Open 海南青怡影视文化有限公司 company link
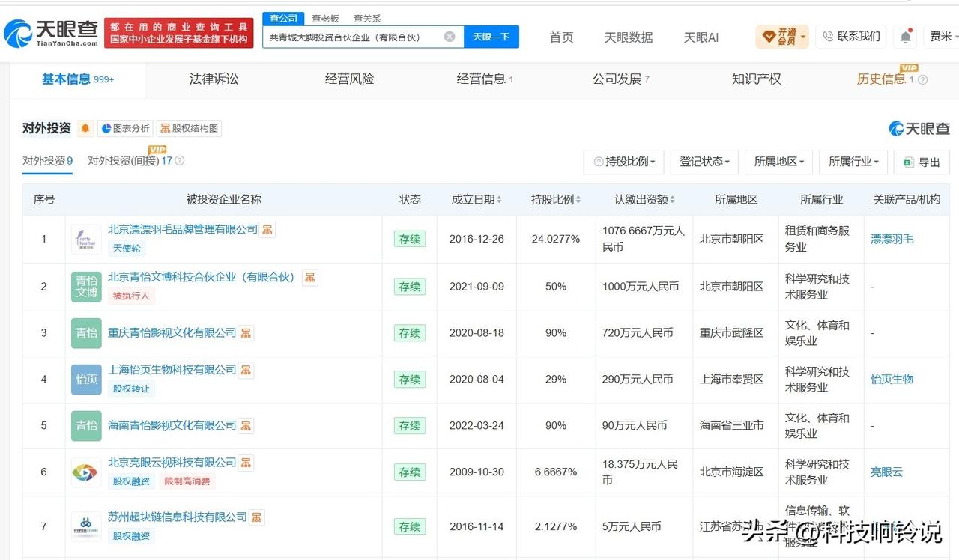Screen dimensions: 959x560 (x=172, y=425)
